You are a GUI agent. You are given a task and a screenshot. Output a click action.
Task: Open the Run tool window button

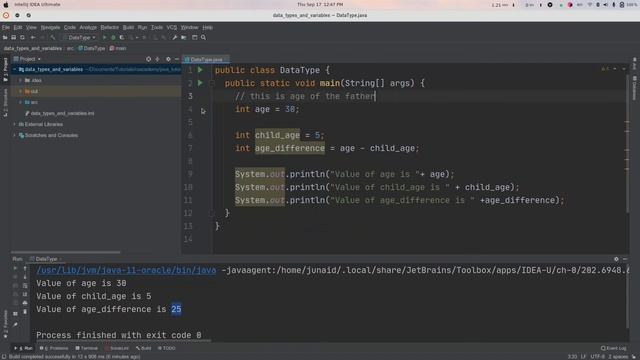pos(24,349)
